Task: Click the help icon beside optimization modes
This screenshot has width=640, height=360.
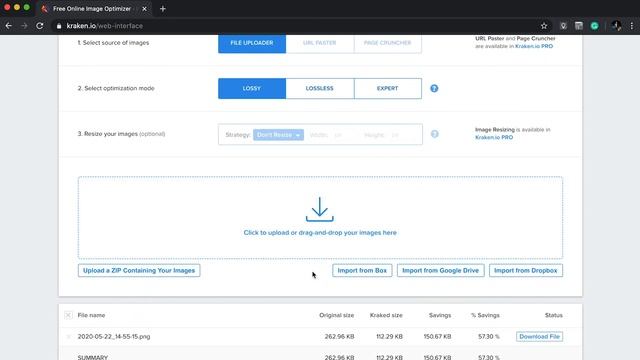Action: click(434, 88)
